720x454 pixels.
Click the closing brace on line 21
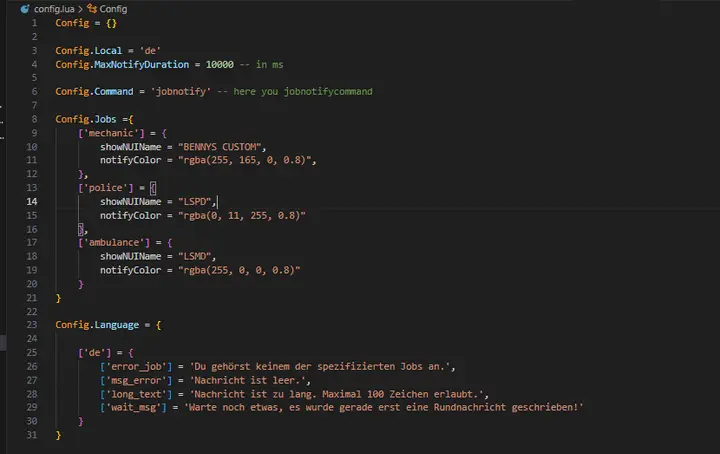[x=58, y=298]
